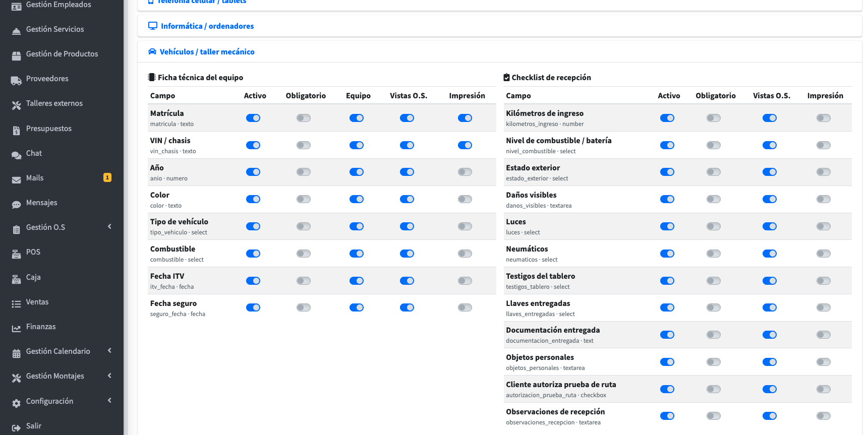Enable Obligatorio for Documentación entregada
Image resolution: width=868 pixels, height=435 pixels.
coord(714,335)
